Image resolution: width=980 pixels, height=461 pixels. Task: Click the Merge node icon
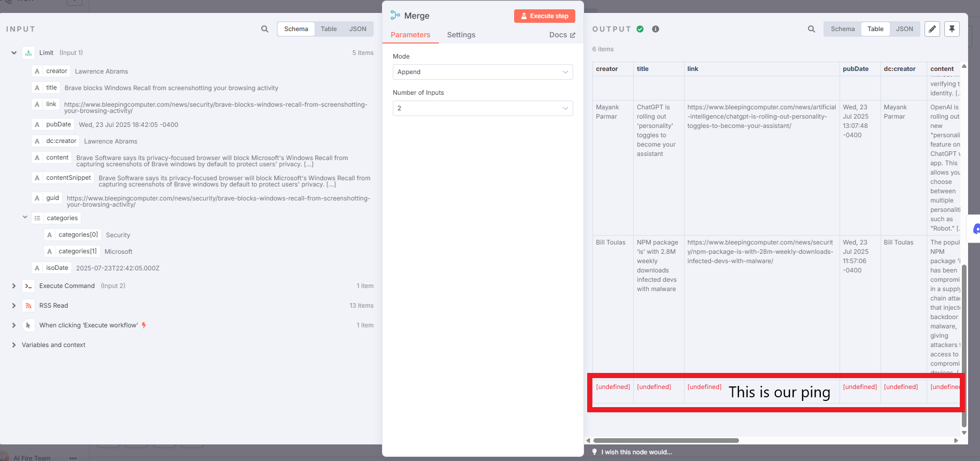pos(395,16)
